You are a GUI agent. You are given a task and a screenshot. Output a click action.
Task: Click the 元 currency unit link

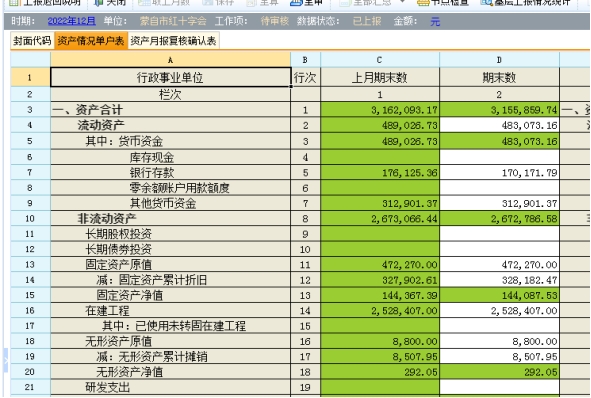[x=435, y=21]
